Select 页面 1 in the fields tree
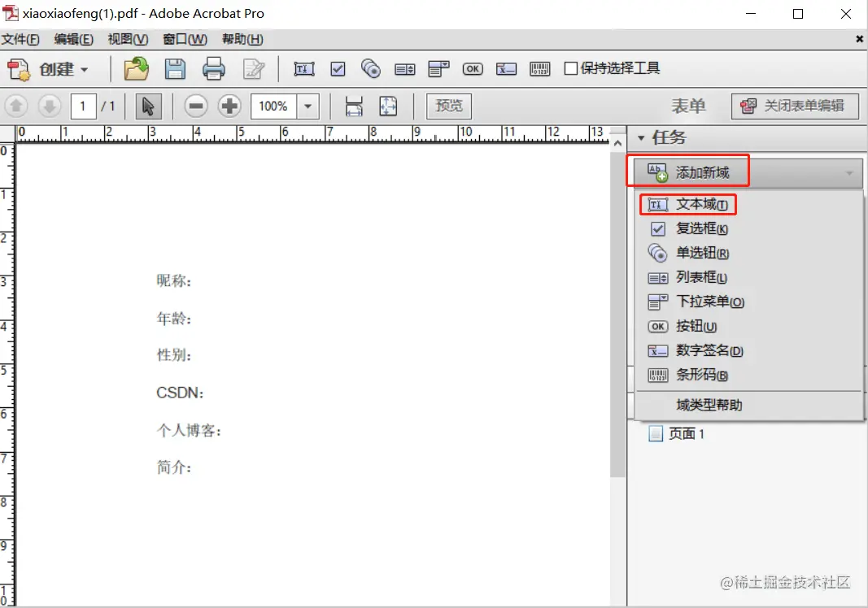Image resolution: width=868 pixels, height=608 pixels. click(677, 434)
